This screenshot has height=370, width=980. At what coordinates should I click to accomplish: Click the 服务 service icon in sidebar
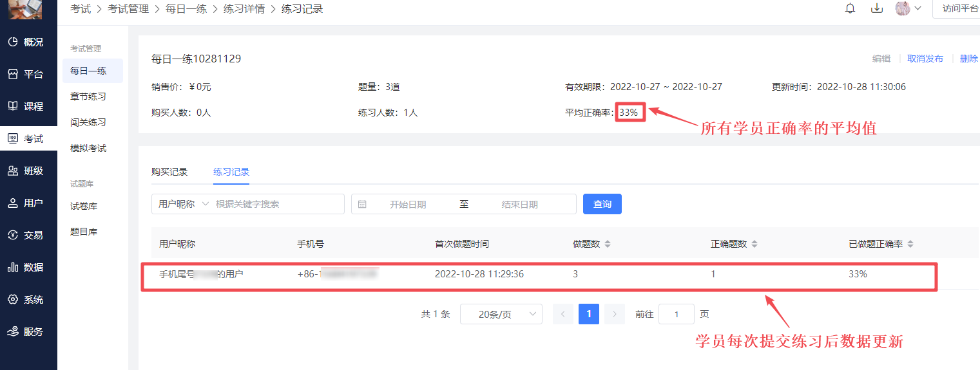tap(12, 331)
